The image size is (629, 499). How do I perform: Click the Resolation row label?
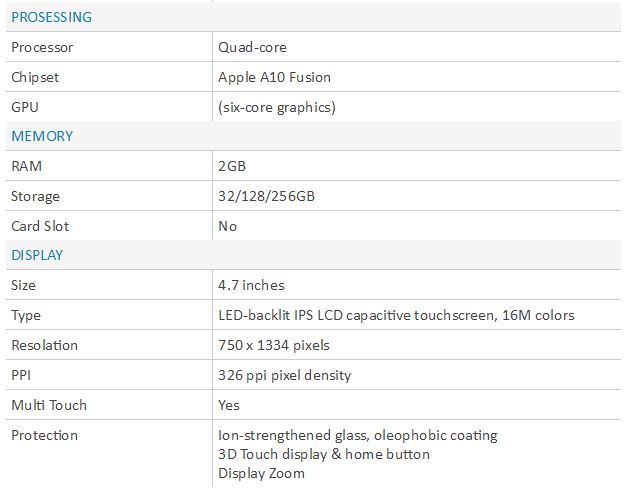[44, 345]
